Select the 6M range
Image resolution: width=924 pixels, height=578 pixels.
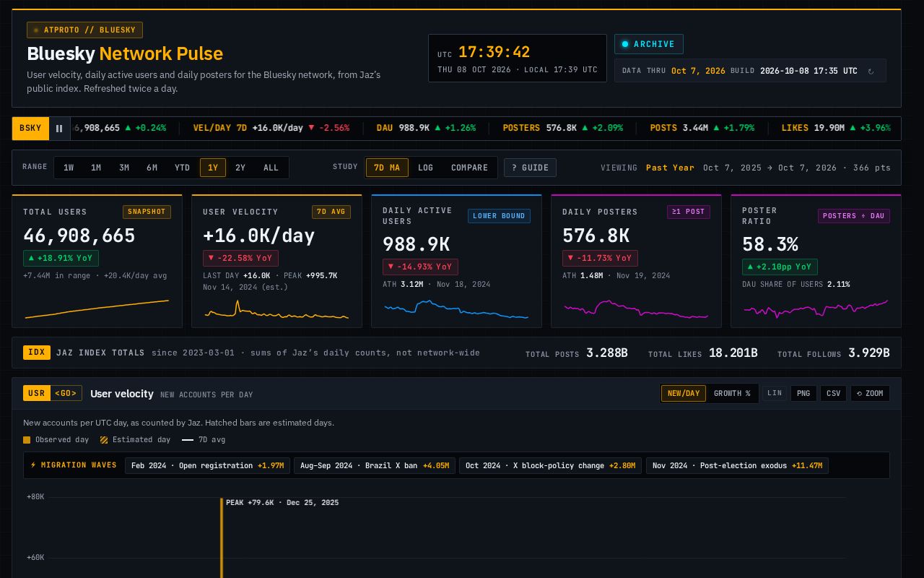point(152,168)
